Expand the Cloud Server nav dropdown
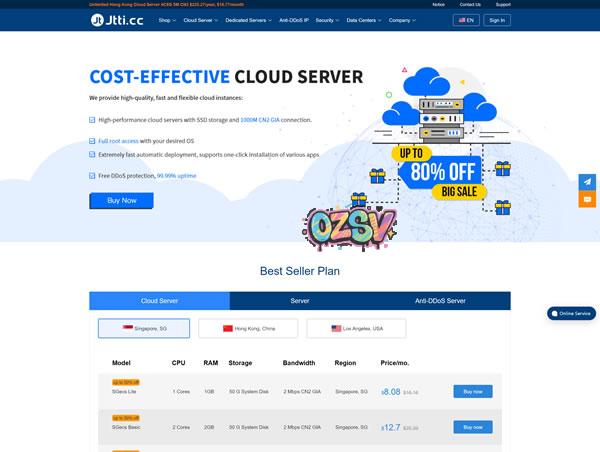This screenshot has height=452, width=600. click(201, 20)
